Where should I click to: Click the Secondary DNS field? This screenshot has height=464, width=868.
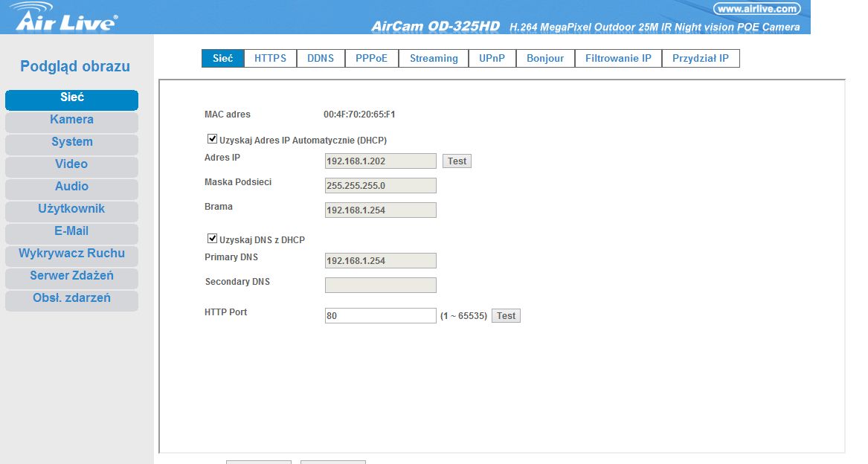[x=380, y=286]
